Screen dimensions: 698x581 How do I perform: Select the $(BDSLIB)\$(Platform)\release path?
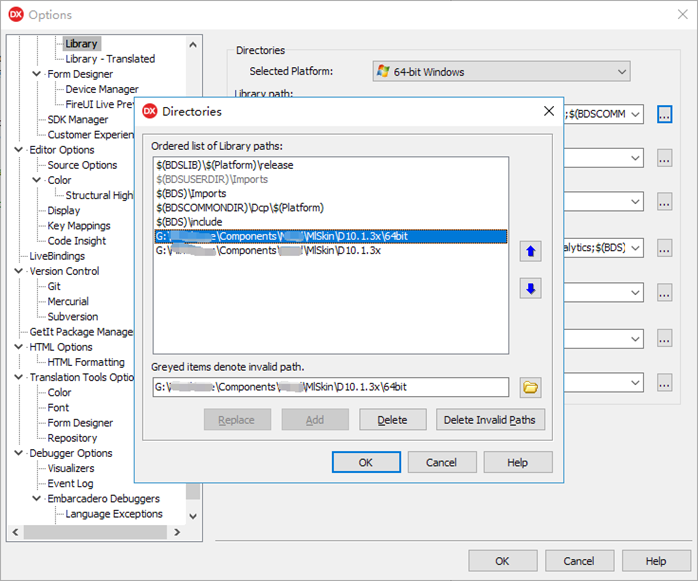point(224,164)
